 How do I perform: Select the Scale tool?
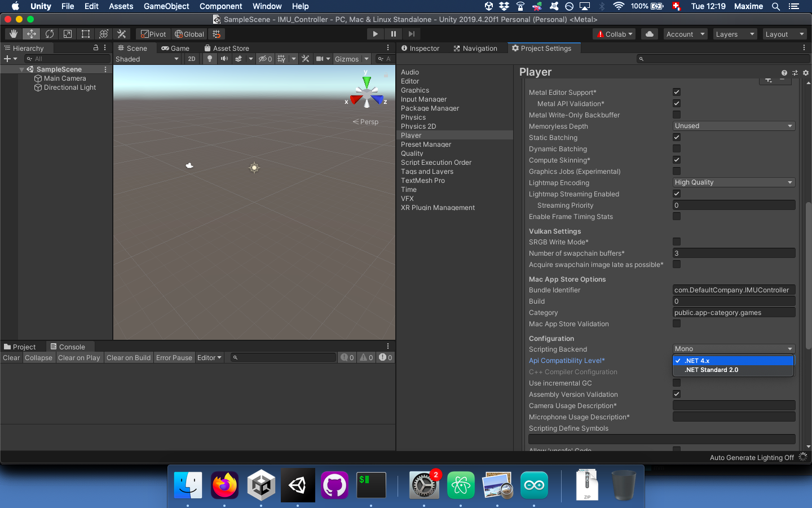[68, 34]
